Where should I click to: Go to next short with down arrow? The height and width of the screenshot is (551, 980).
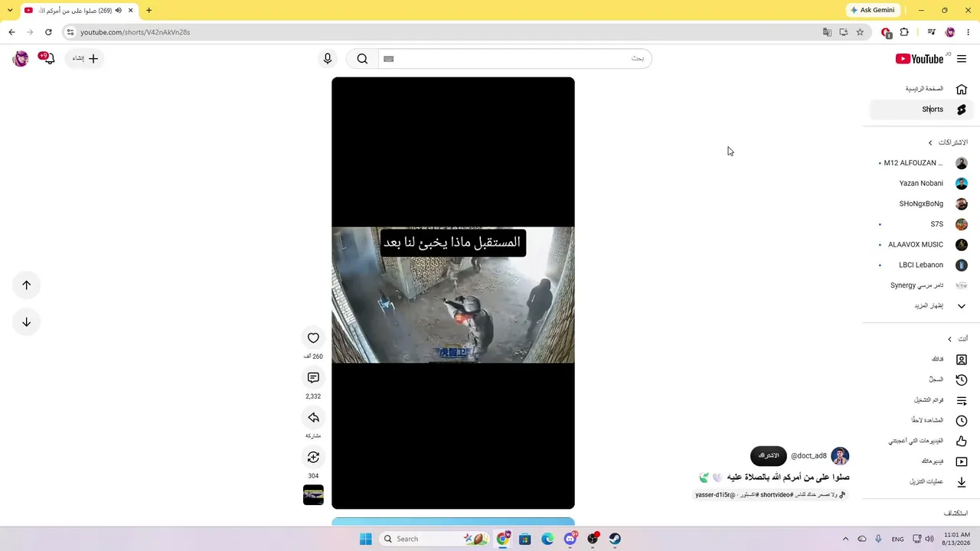click(26, 322)
